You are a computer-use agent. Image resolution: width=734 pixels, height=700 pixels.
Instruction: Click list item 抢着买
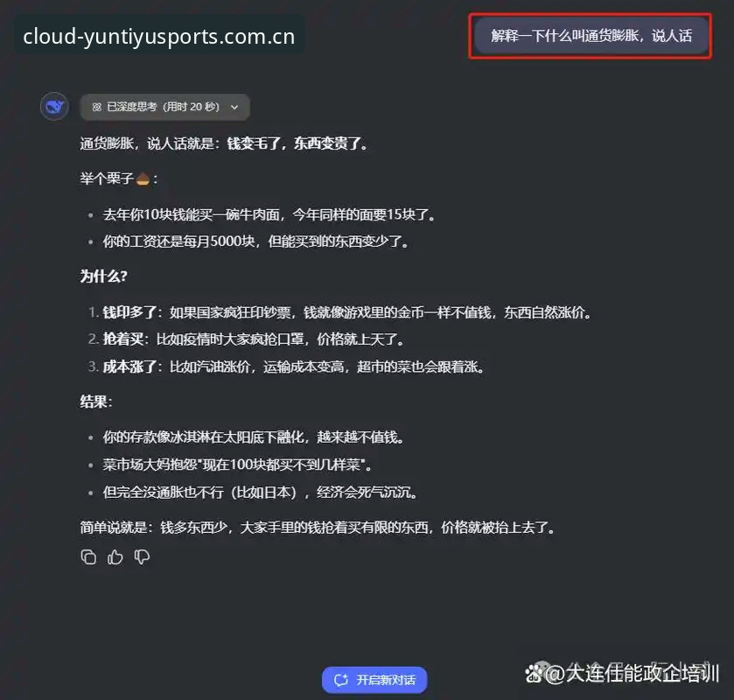pos(253,339)
